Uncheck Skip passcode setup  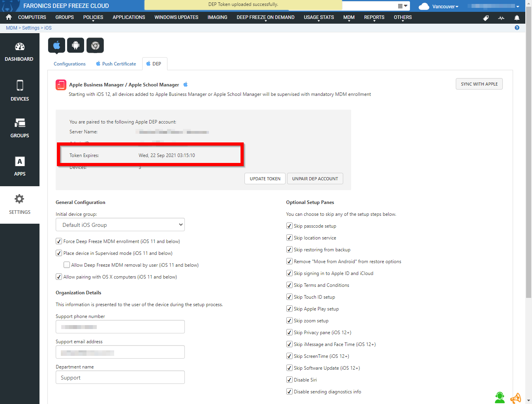(x=289, y=226)
